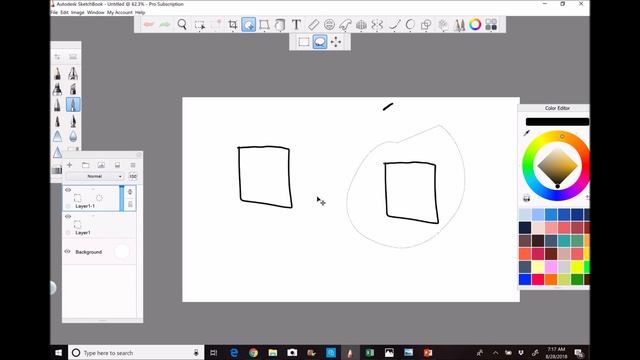The width and height of the screenshot is (640, 360).
Task: Click the Undo arrow in toolbar
Action: coord(149,24)
